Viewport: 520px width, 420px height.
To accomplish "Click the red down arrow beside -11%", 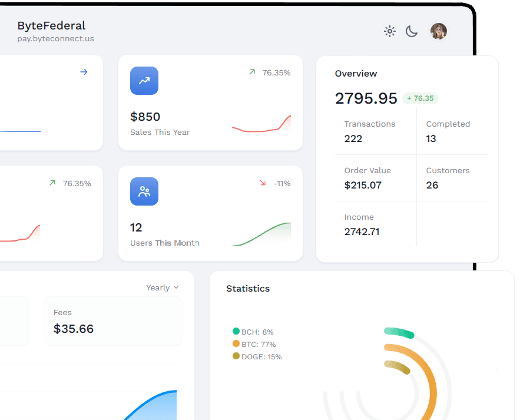I will click(263, 183).
